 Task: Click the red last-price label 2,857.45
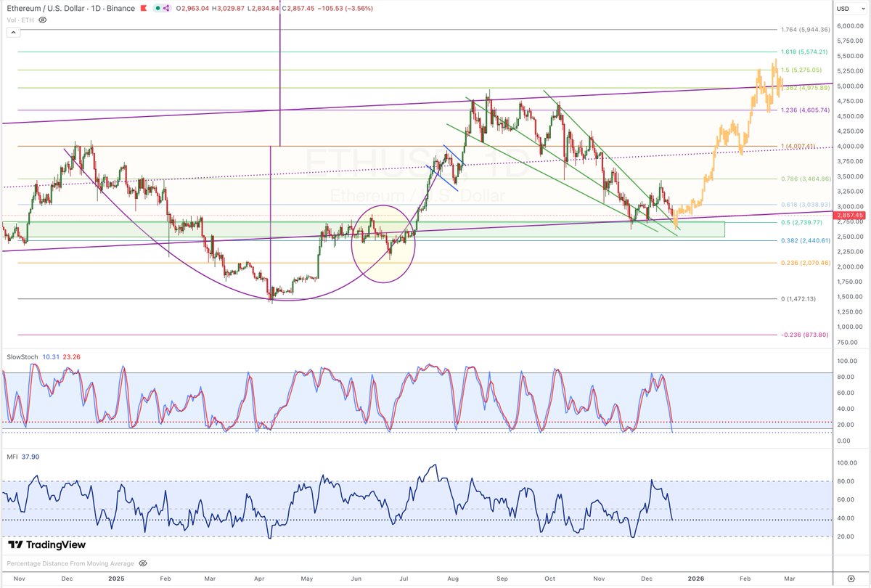click(851, 215)
